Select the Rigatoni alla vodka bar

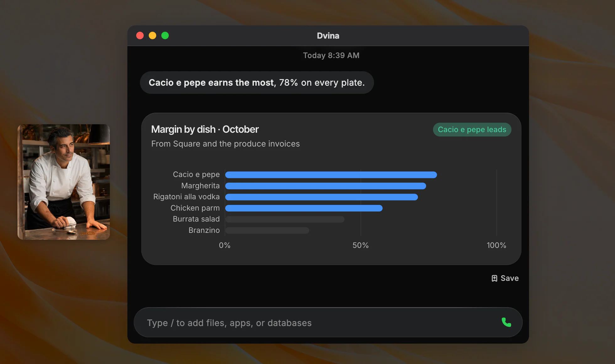tap(322, 197)
